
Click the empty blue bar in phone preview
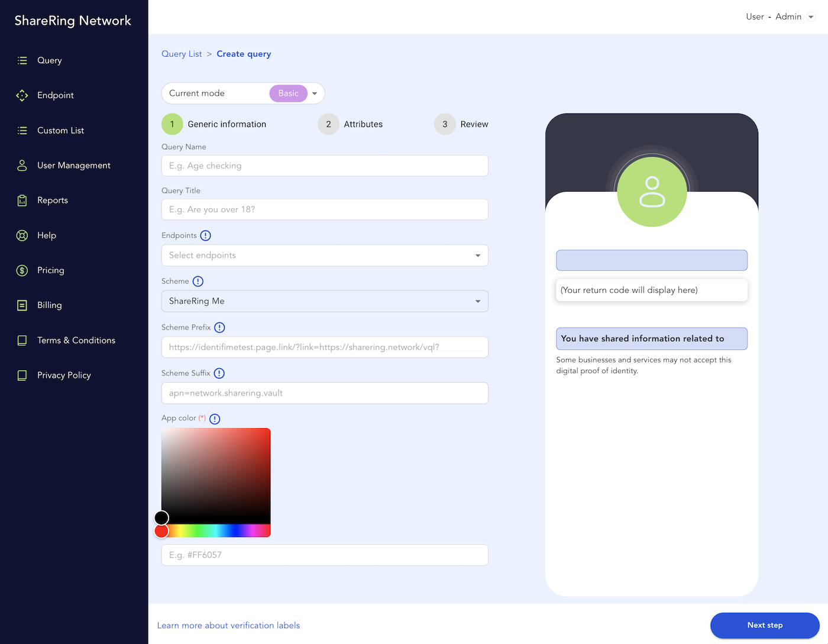652,260
